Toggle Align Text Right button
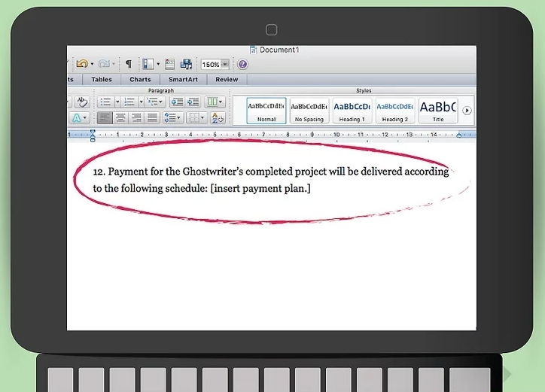545x392 pixels. (x=136, y=118)
